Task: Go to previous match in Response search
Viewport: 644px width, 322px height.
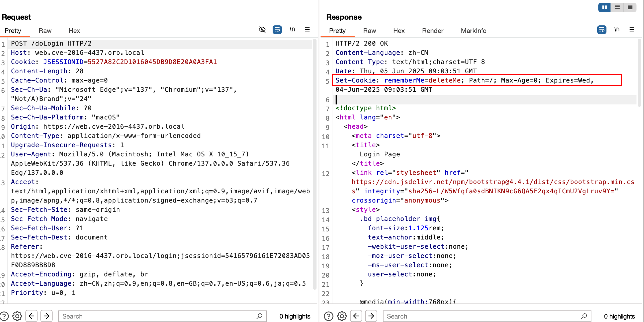Action: (x=356, y=316)
